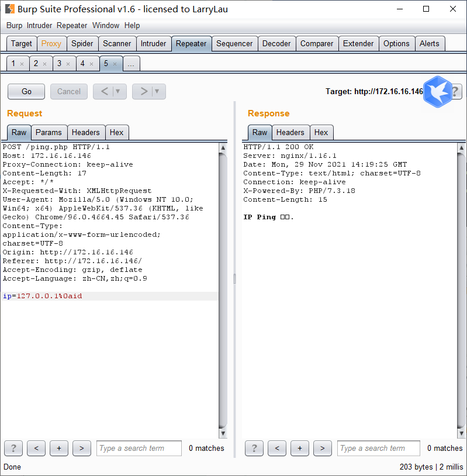
Task: Switch to the Target tab
Action: pyautogui.click(x=22, y=44)
